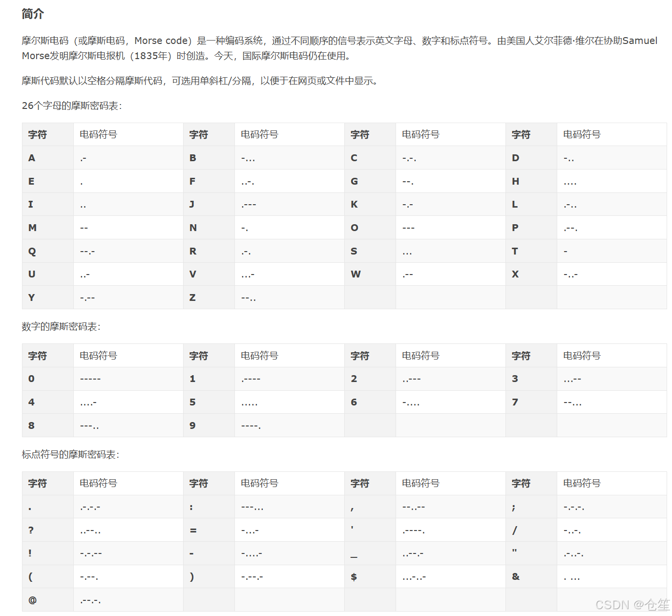Select the opening parenthesis symbol cell
Viewport: 672px width, 616px height.
(48, 576)
